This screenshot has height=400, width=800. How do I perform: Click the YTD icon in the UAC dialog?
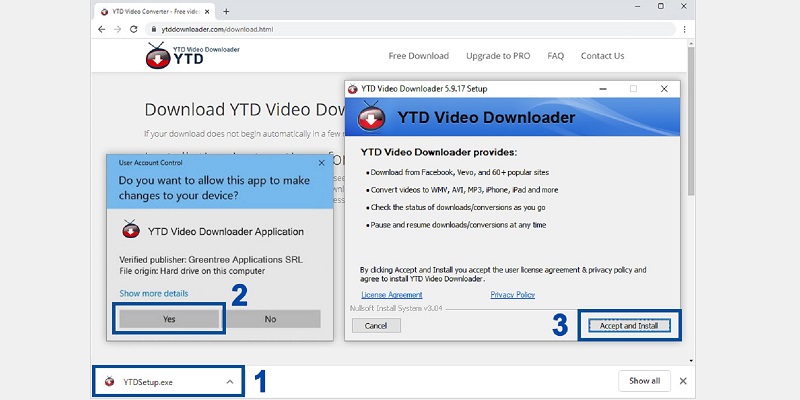(131, 230)
